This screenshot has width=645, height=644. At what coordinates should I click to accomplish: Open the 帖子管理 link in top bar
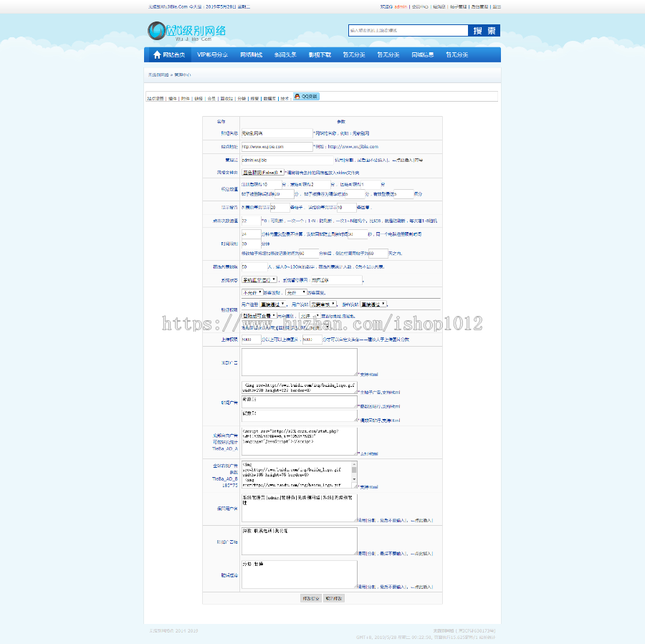(458, 6)
